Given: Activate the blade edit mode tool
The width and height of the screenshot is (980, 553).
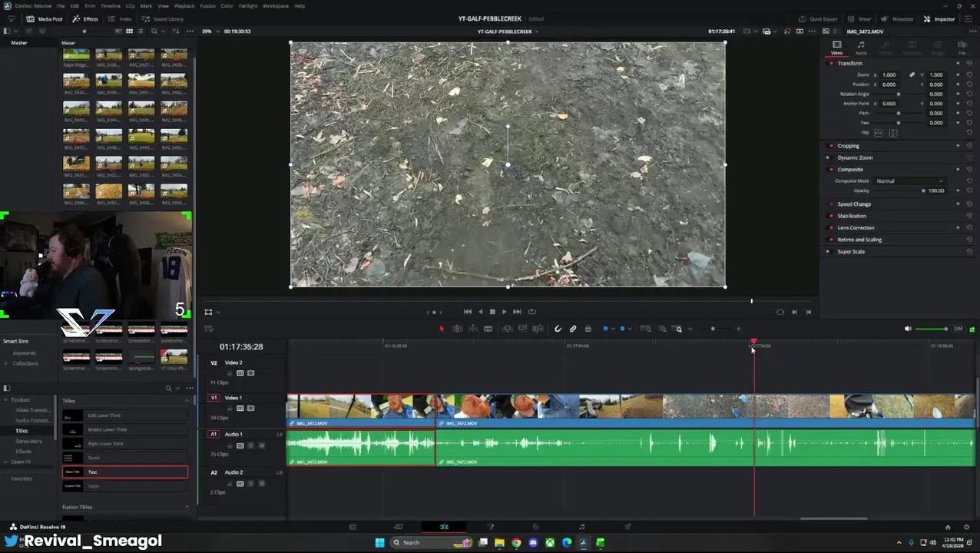Looking at the screenshot, I should (x=488, y=329).
